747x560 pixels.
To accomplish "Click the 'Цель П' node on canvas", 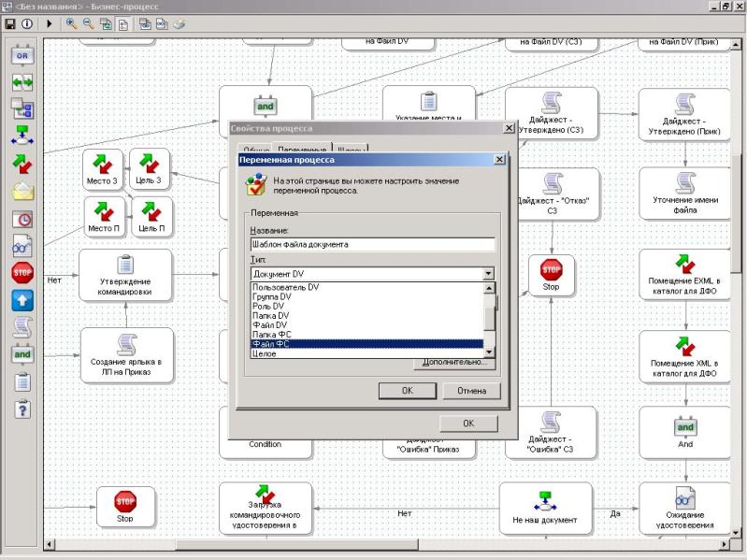I will pos(152,217).
